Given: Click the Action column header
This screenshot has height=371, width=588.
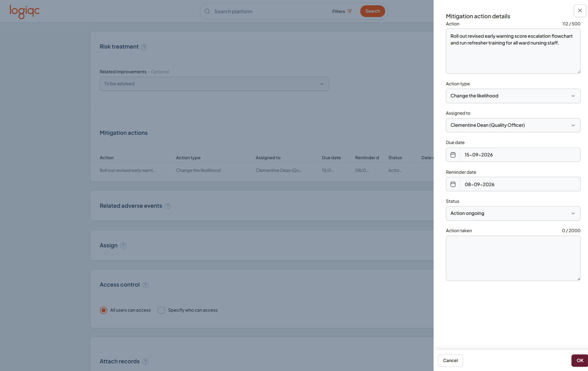Looking at the screenshot, I should point(107,158).
